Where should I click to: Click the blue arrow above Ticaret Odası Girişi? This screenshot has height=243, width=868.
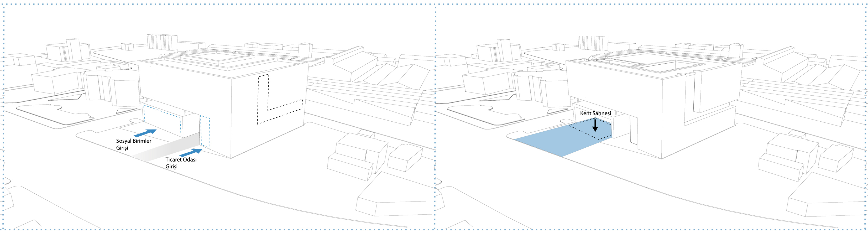191,153
